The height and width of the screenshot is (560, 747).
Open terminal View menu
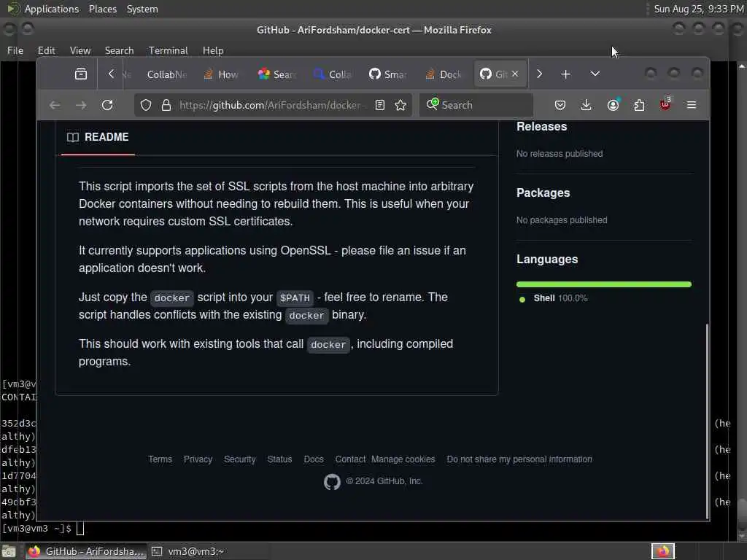click(x=80, y=50)
